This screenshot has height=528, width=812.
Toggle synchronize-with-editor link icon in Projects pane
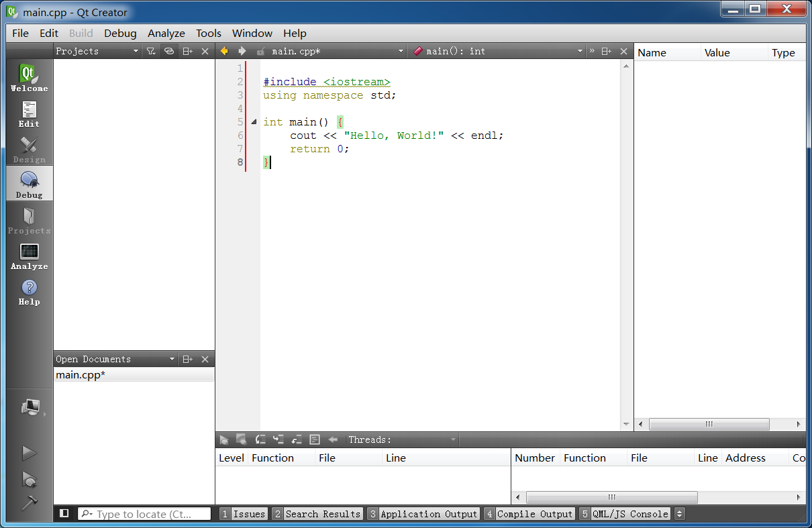pyautogui.click(x=169, y=51)
